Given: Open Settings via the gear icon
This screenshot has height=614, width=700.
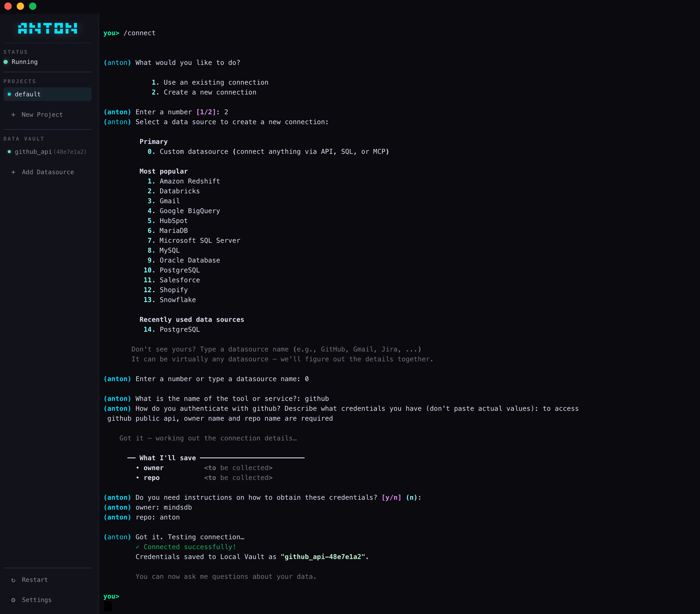Looking at the screenshot, I should [13, 600].
